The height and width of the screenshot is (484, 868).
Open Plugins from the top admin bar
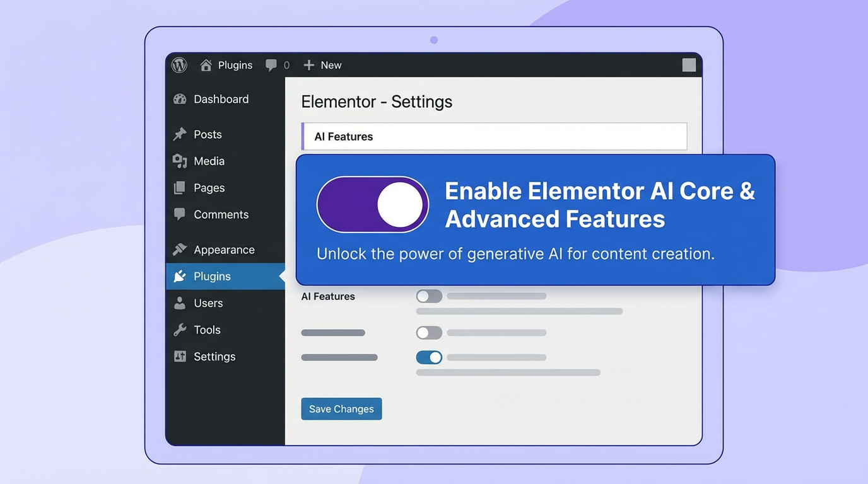click(235, 64)
